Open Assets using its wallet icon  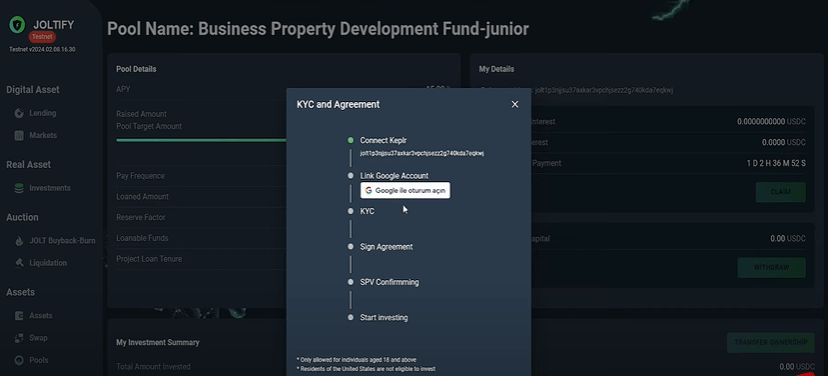pos(19,316)
